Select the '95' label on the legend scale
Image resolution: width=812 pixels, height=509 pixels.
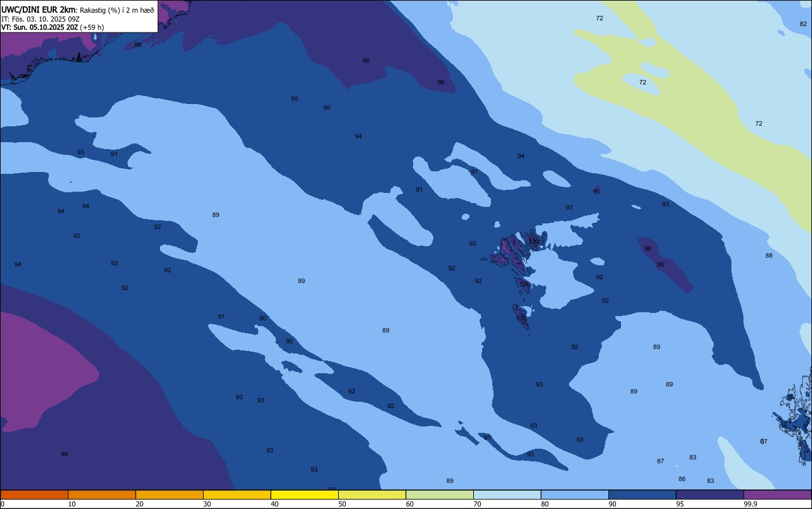pos(680,504)
